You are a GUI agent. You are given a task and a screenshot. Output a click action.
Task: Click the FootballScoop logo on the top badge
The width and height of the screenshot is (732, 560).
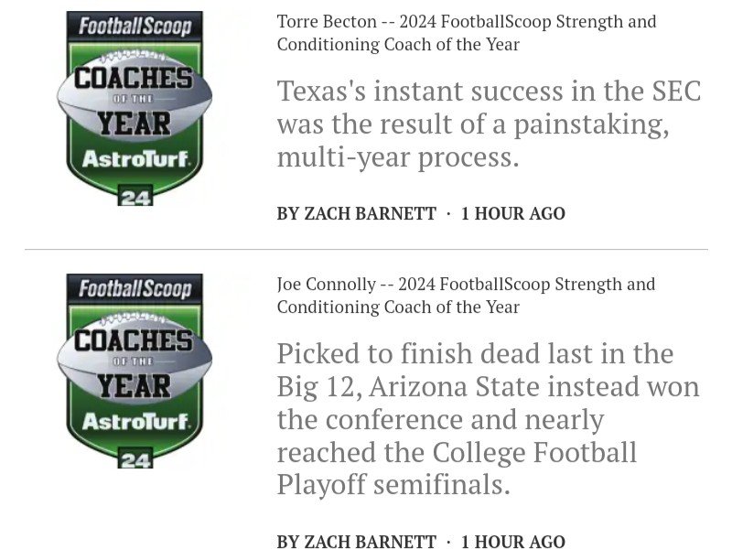pyautogui.click(x=135, y=27)
